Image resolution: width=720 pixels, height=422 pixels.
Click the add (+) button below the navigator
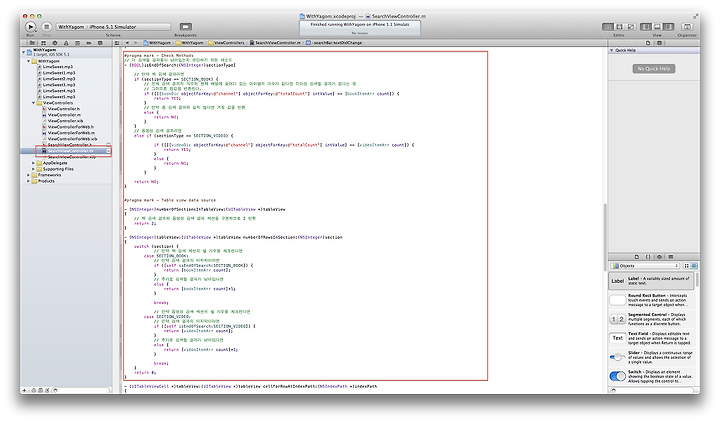click(24, 390)
